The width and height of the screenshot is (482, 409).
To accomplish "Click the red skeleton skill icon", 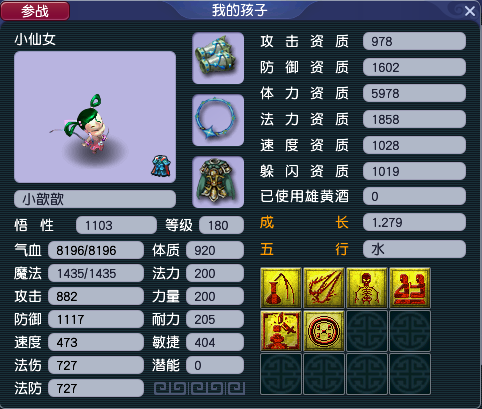I will (x=367, y=288).
